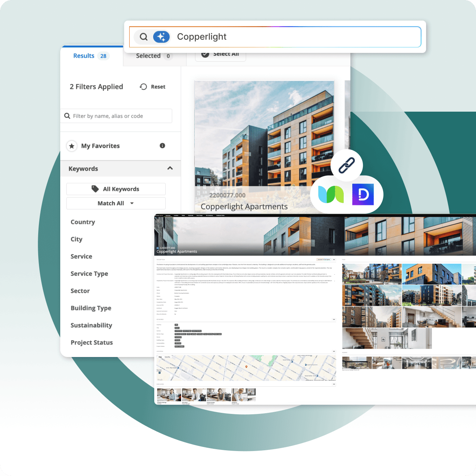This screenshot has width=476, height=476.
Task: Collapse the Keywords section chevron
Action: click(x=170, y=168)
